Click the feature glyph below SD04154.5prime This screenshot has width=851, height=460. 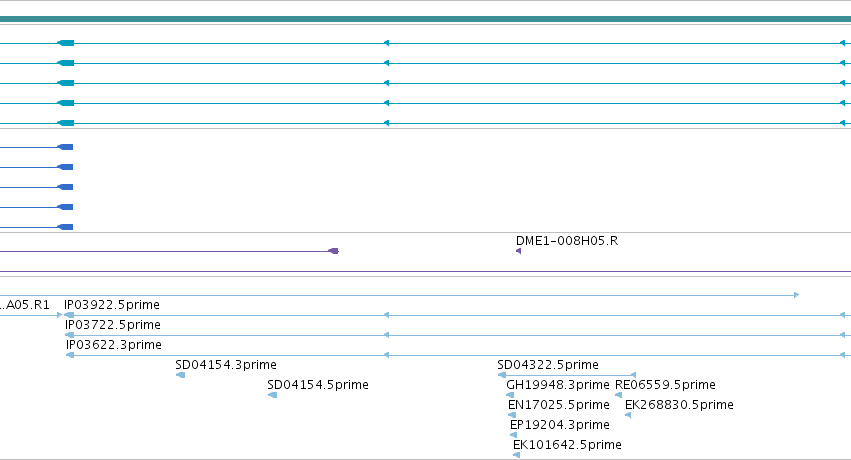tap(273, 395)
